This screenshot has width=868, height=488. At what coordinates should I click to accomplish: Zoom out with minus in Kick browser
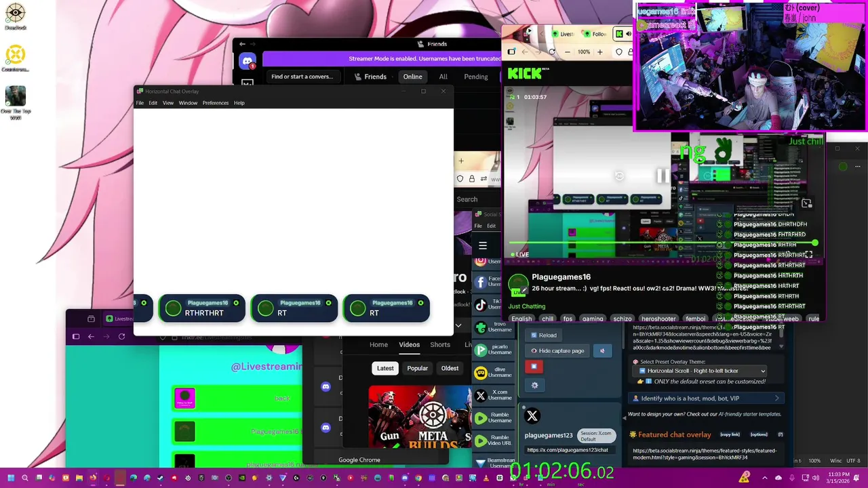pyautogui.click(x=568, y=52)
